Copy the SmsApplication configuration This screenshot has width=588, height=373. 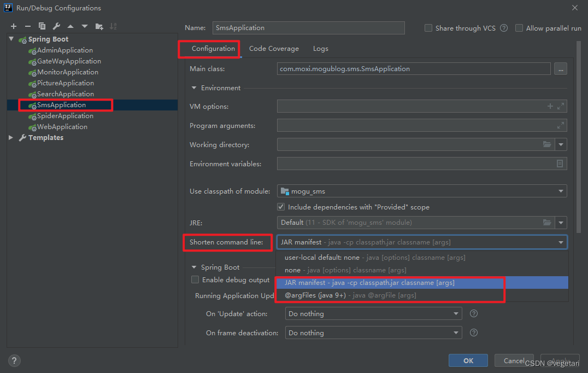click(42, 26)
